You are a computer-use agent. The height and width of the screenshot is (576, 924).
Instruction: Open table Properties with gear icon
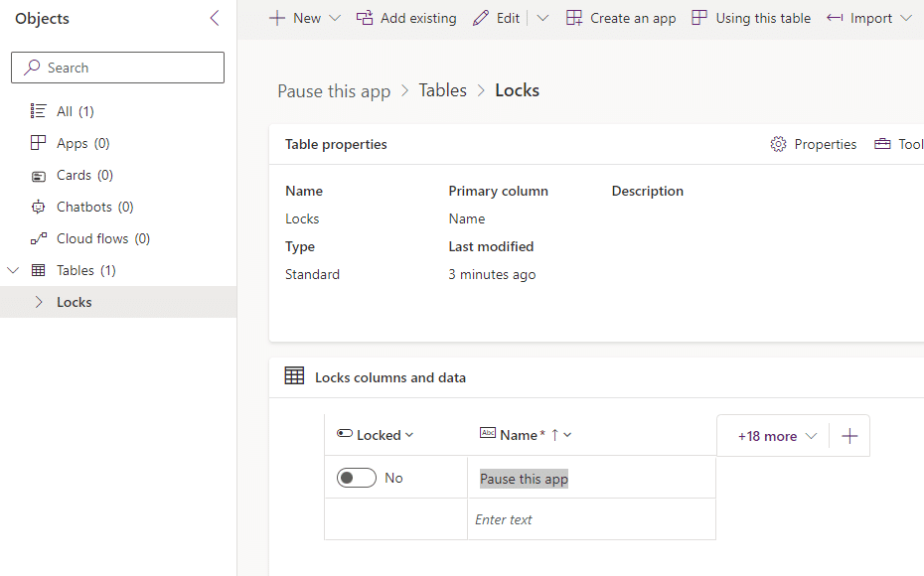[x=813, y=144]
